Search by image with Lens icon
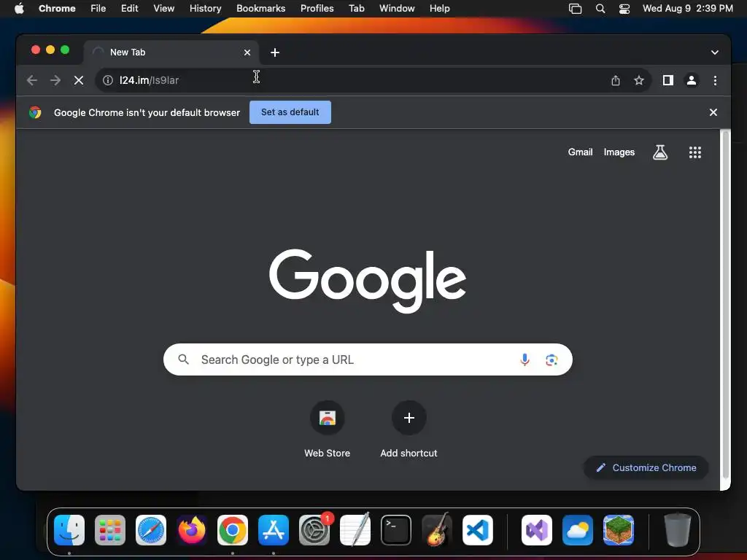The image size is (747, 560). (x=551, y=359)
